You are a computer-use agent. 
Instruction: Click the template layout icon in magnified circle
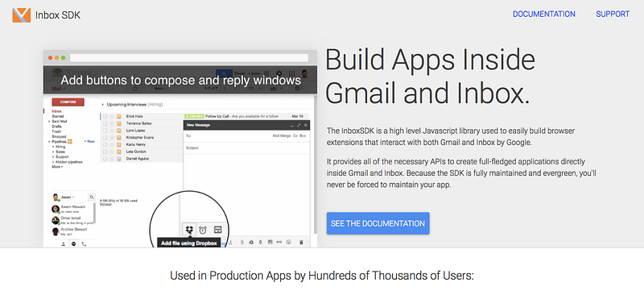click(217, 230)
